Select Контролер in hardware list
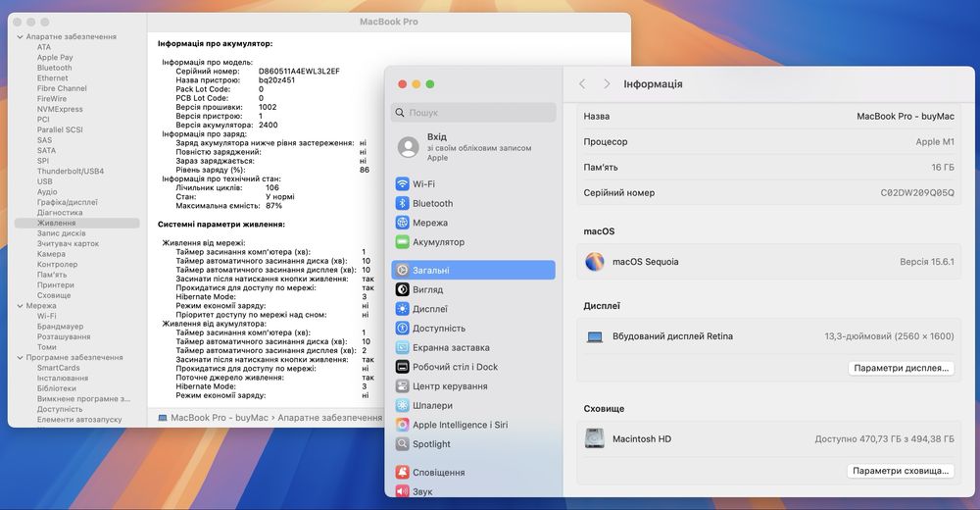The height and width of the screenshot is (510, 980). (x=58, y=264)
